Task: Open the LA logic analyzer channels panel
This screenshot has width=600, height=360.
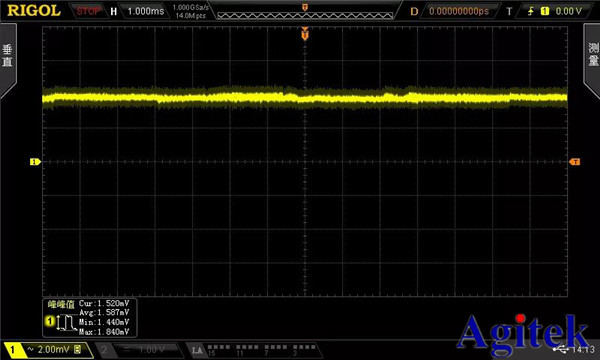Action: [253, 350]
